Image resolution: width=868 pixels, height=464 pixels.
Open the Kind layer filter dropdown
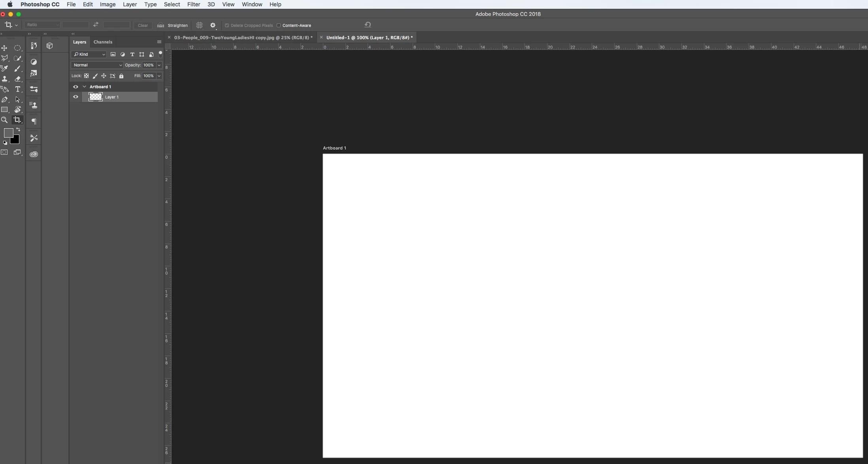pyautogui.click(x=89, y=54)
